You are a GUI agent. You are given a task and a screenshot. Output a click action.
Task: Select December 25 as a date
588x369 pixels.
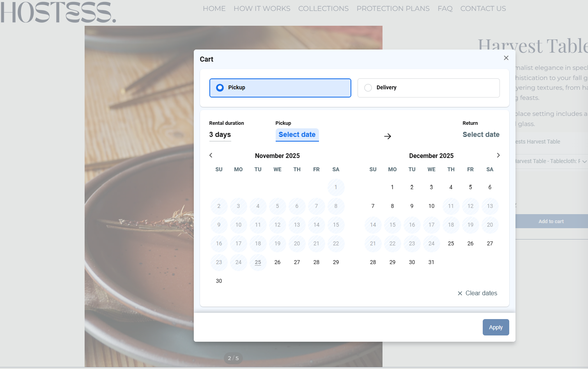(451, 243)
